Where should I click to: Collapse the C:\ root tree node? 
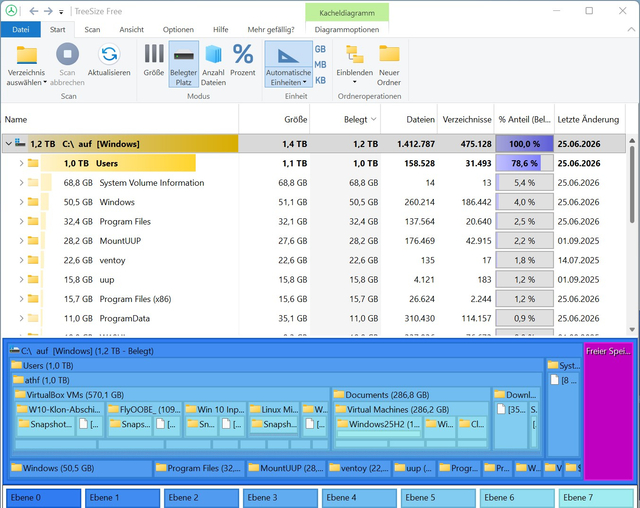coord(8,144)
